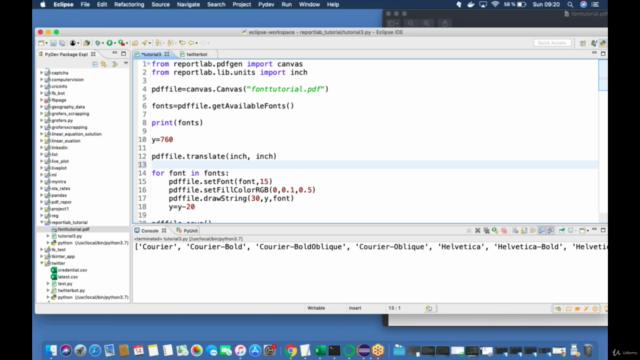This screenshot has height=360, width=640.
Task: Maximize the Console view
Action: point(603,230)
